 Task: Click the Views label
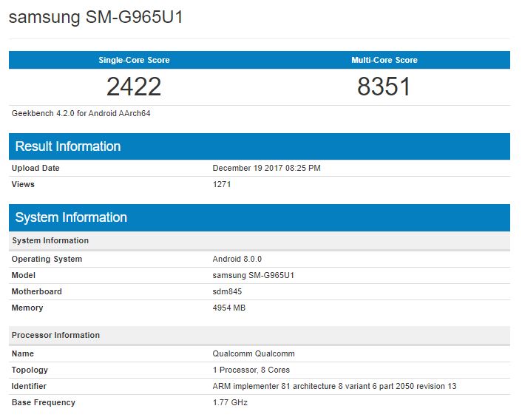click(x=23, y=184)
